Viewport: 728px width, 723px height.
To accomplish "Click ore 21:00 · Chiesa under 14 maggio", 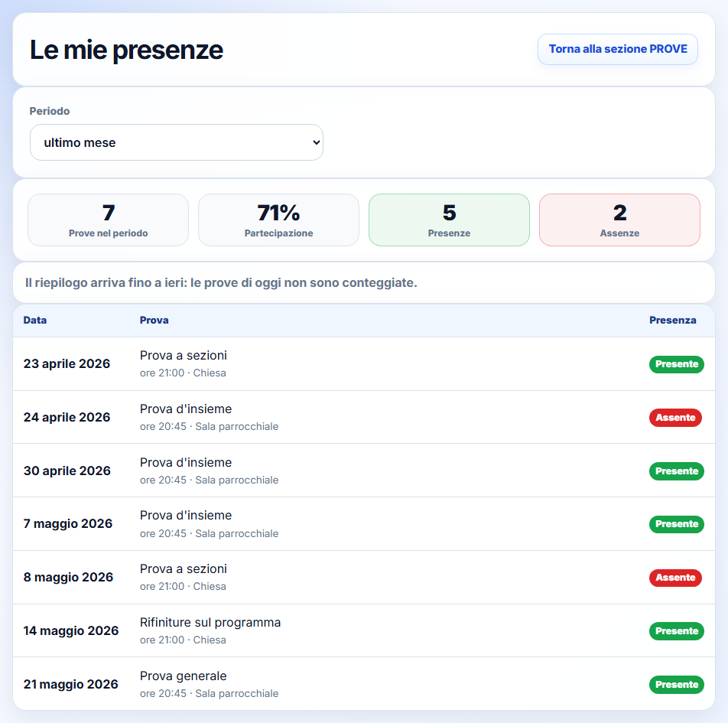I will pos(183,640).
